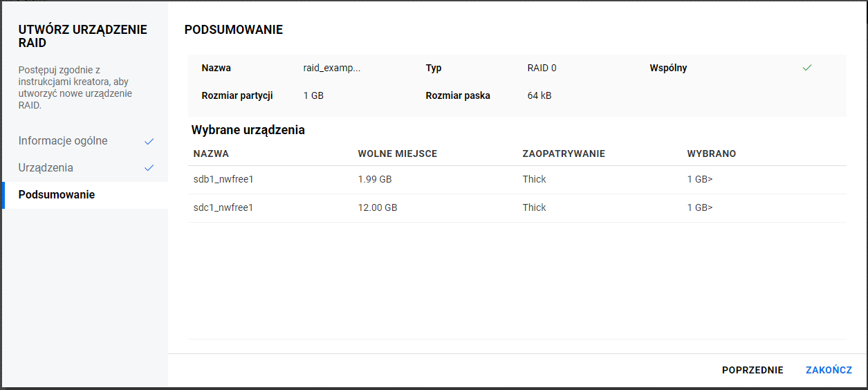The image size is (868, 390).
Task: Click the Wybrane urządzenia heading
Action: click(248, 130)
